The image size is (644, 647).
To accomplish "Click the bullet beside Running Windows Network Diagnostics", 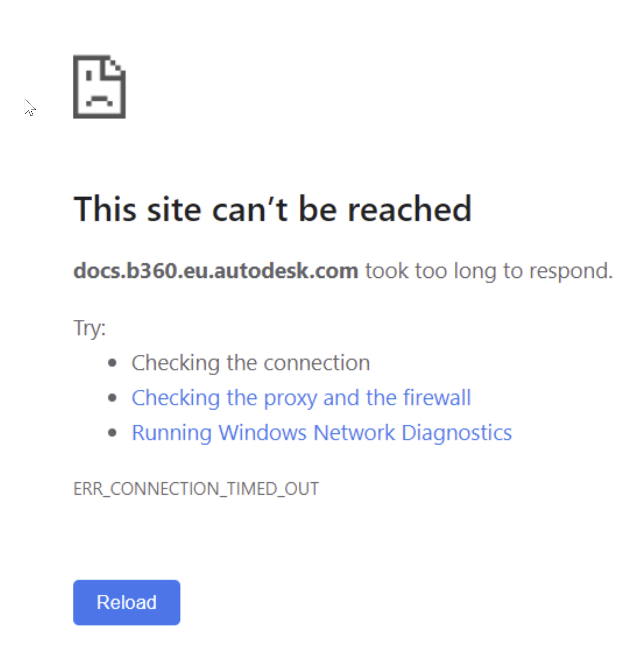I will tap(112, 432).
